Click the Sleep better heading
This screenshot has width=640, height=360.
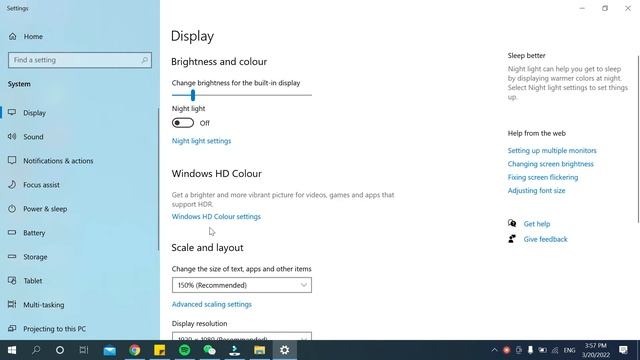[527, 56]
